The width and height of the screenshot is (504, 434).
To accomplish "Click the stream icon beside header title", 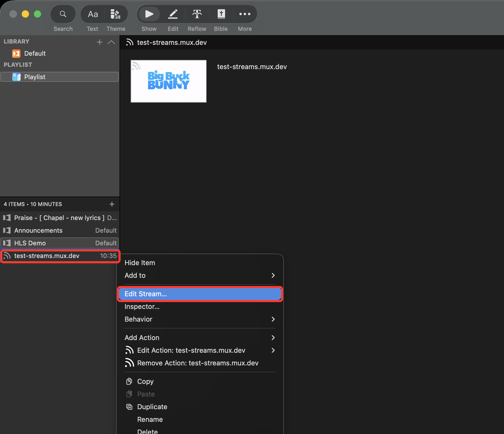I will click(x=130, y=42).
